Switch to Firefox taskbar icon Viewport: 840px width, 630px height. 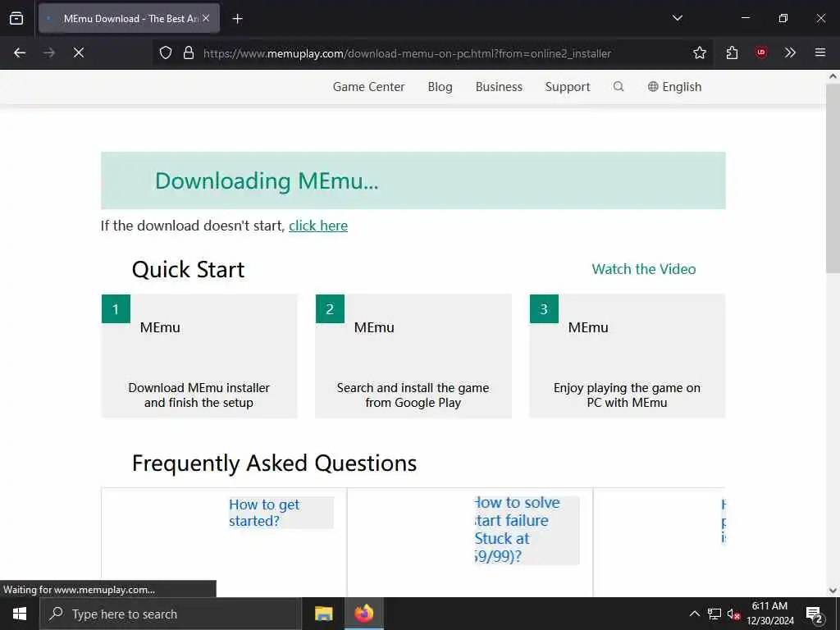[363, 614]
